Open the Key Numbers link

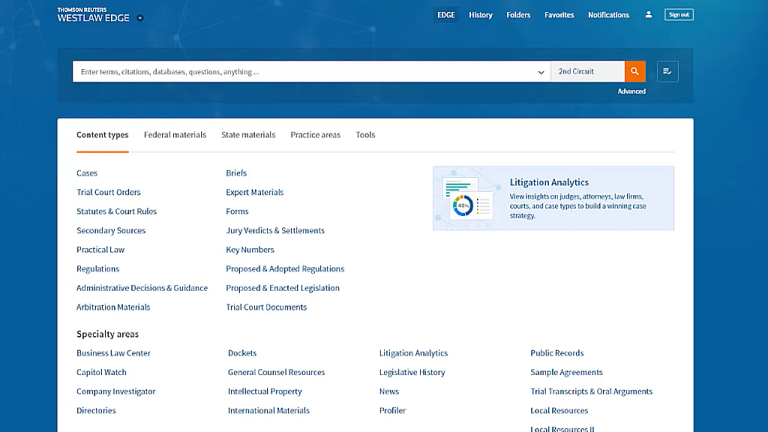tap(250, 250)
